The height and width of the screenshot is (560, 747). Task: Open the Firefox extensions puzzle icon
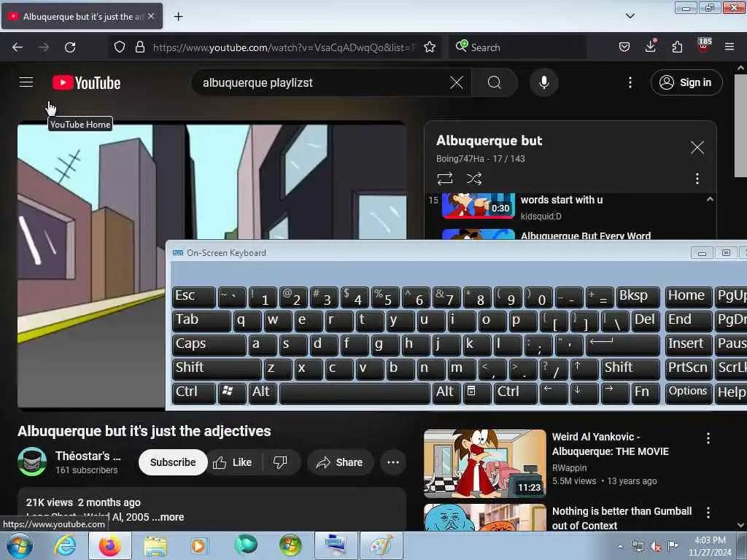pos(677,47)
